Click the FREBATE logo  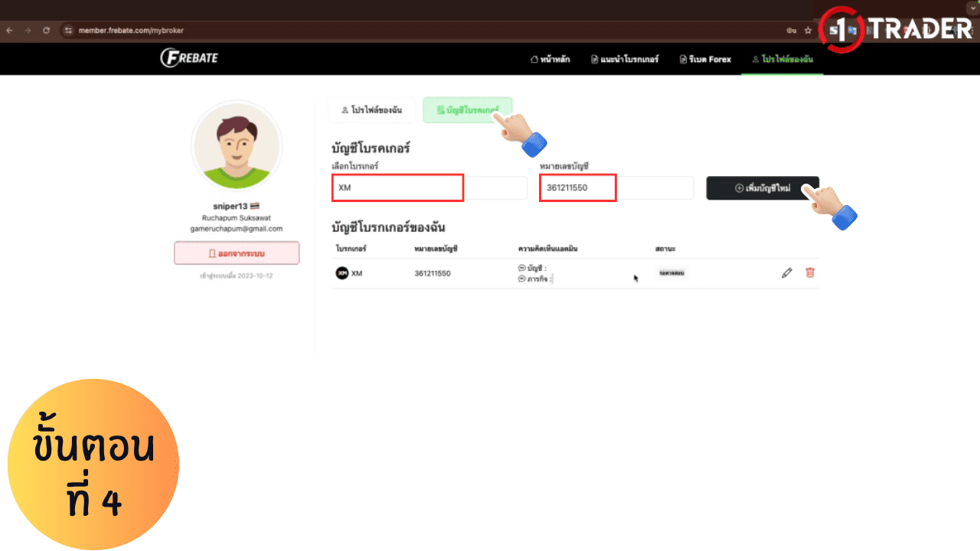click(x=188, y=58)
